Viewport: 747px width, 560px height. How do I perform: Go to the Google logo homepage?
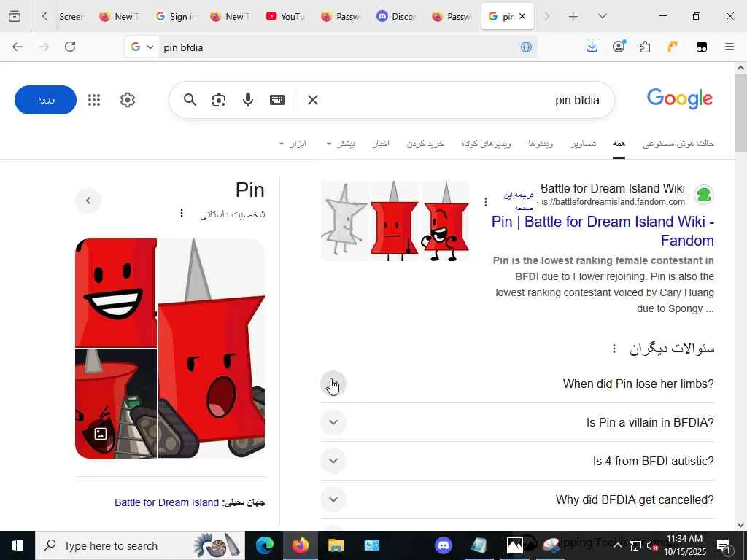coord(680,98)
